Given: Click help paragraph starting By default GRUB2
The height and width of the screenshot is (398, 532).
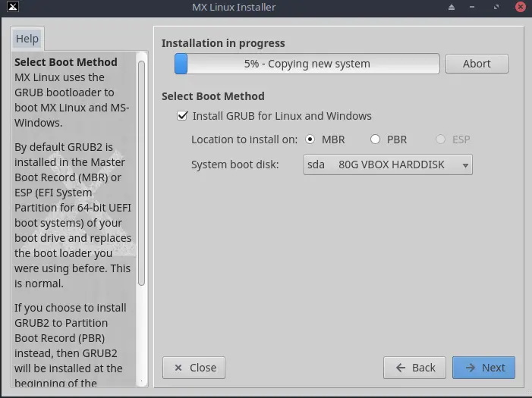Looking at the screenshot, I should pos(73,215).
